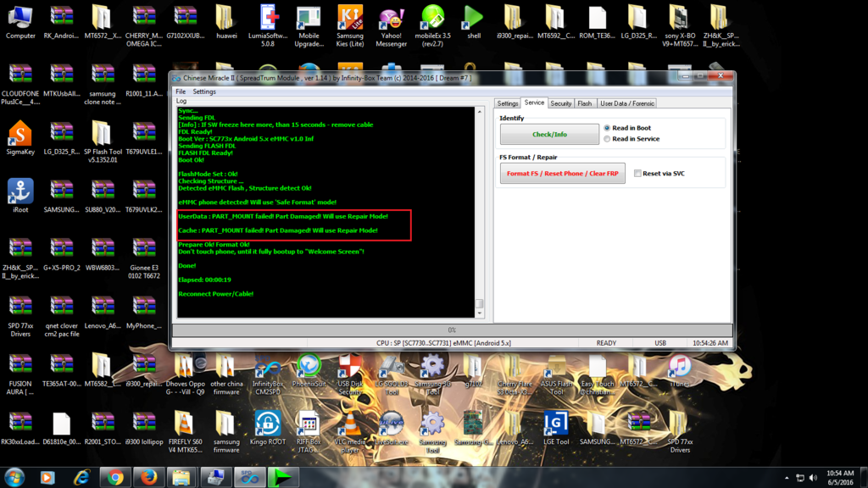Screen dimensions: 868x488
Task: Select the ROM_TE36... file on the desktop
Action: [598, 22]
